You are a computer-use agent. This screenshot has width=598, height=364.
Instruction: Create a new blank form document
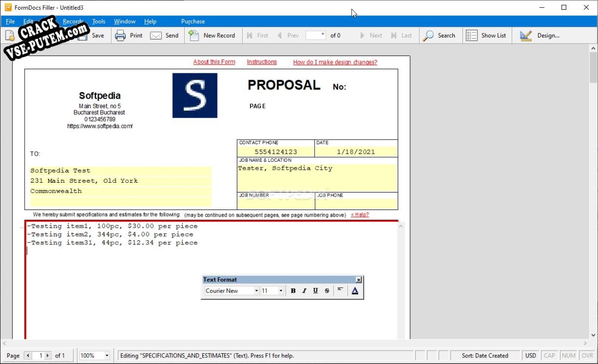pos(10,35)
